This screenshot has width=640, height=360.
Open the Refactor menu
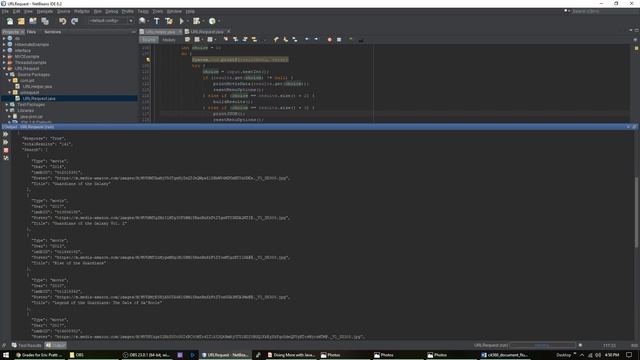[82, 11]
